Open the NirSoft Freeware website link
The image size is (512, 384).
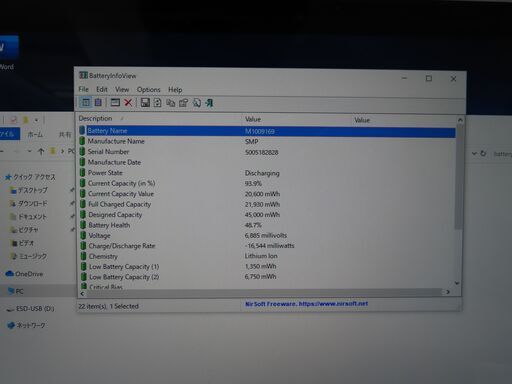tap(306, 304)
